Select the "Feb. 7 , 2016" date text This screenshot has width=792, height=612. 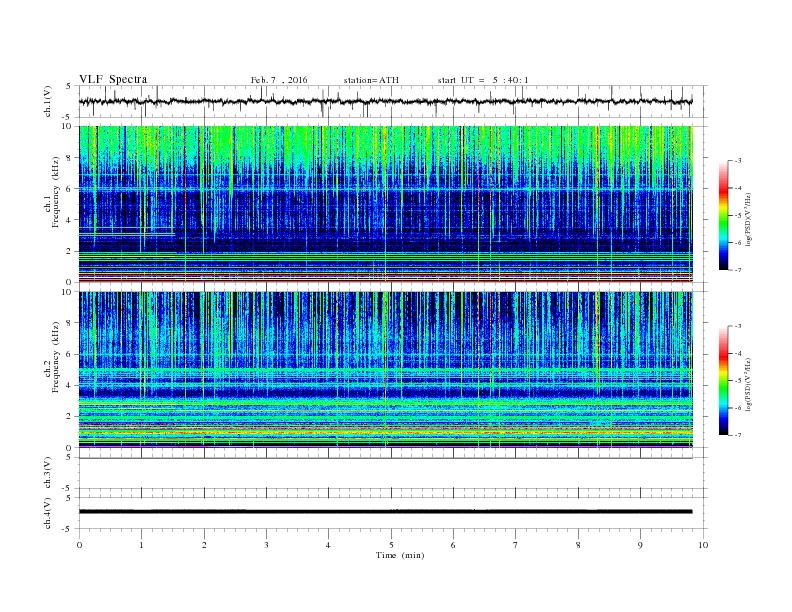pos(279,80)
